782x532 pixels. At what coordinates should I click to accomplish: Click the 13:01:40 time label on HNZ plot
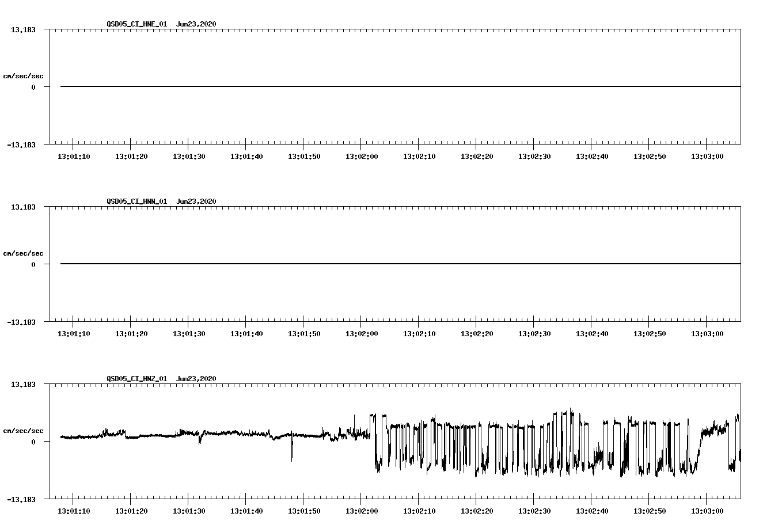click(x=246, y=511)
